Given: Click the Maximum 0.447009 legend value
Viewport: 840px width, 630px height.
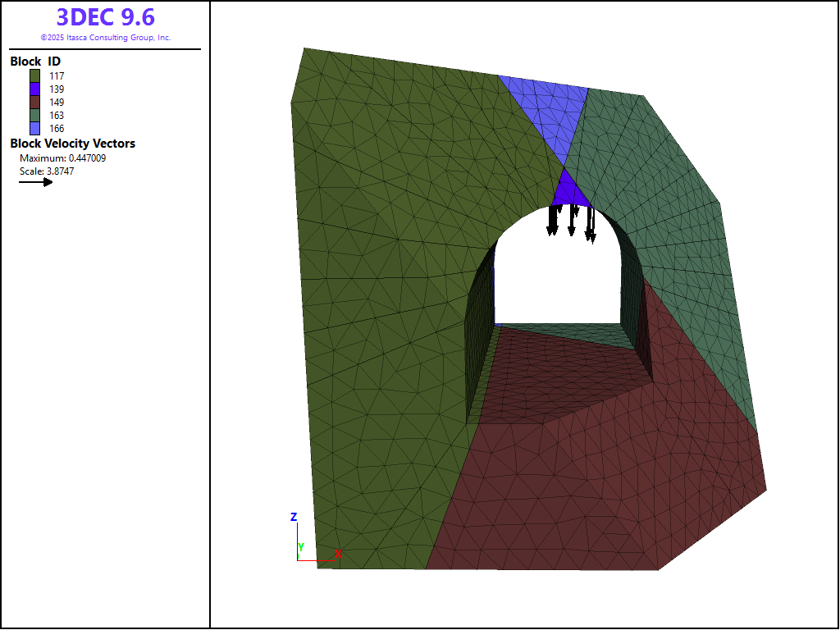Looking at the screenshot, I should coord(62,158).
